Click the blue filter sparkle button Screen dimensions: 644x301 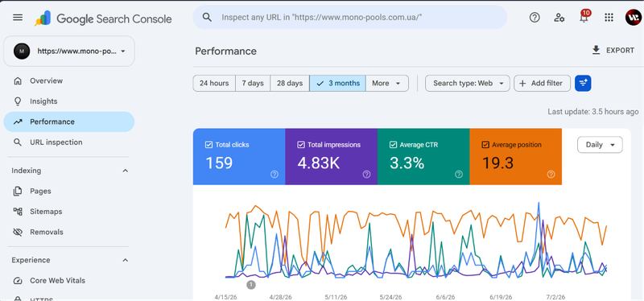point(583,84)
